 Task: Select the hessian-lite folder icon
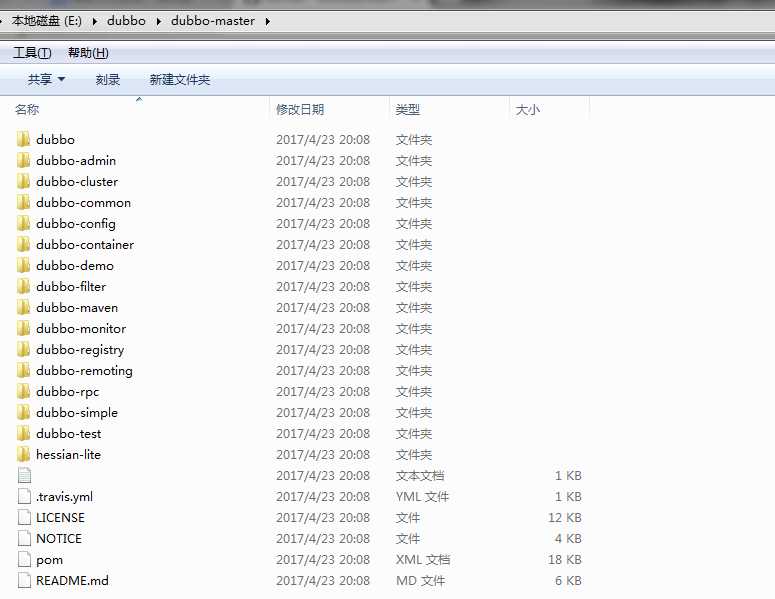click(23, 455)
